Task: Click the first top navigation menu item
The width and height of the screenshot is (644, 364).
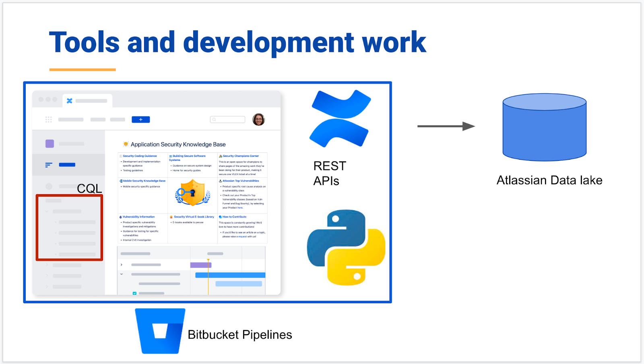Action: [70, 119]
